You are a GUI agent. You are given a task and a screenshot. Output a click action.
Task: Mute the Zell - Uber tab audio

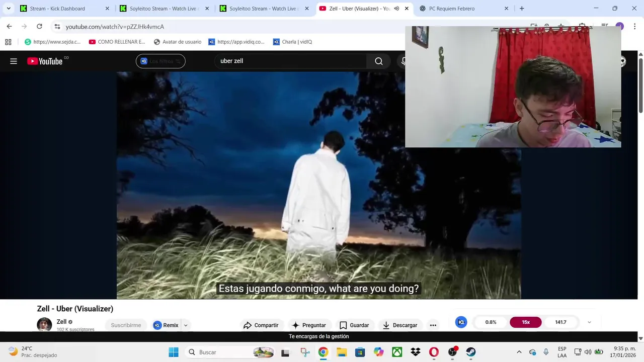pyautogui.click(x=396, y=9)
